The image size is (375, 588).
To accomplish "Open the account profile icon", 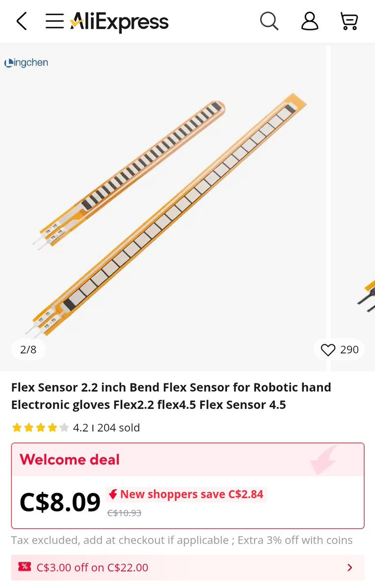I will [x=310, y=21].
